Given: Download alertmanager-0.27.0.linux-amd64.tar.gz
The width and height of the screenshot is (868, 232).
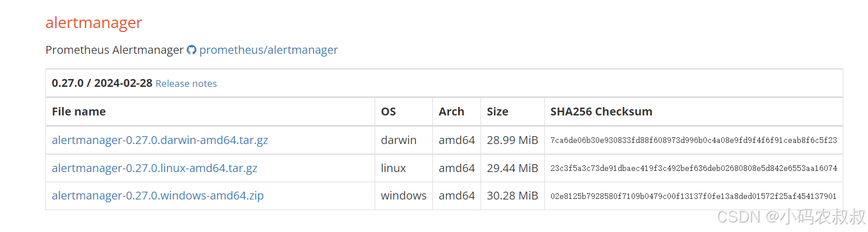Looking at the screenshot, I should coord(155,168).
